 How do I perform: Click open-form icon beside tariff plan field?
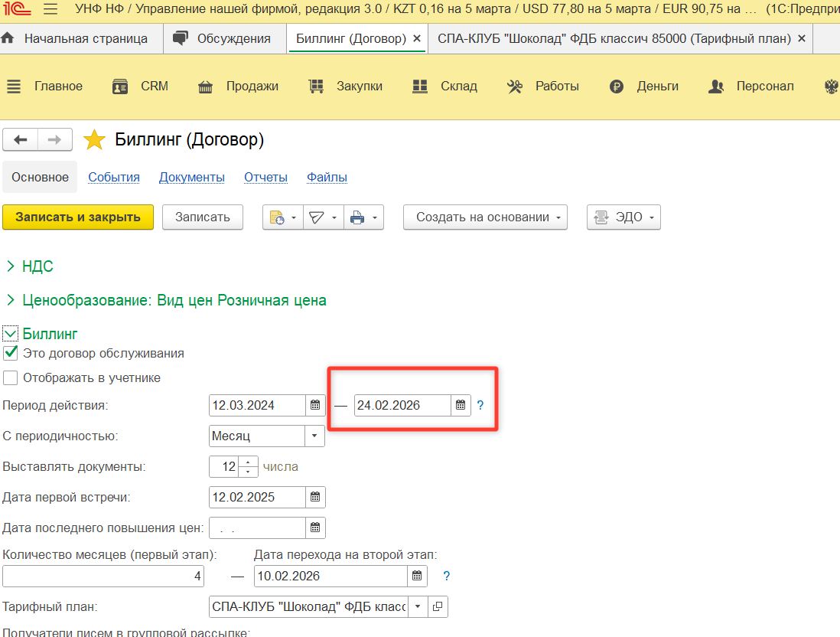[x=438, y=606]
